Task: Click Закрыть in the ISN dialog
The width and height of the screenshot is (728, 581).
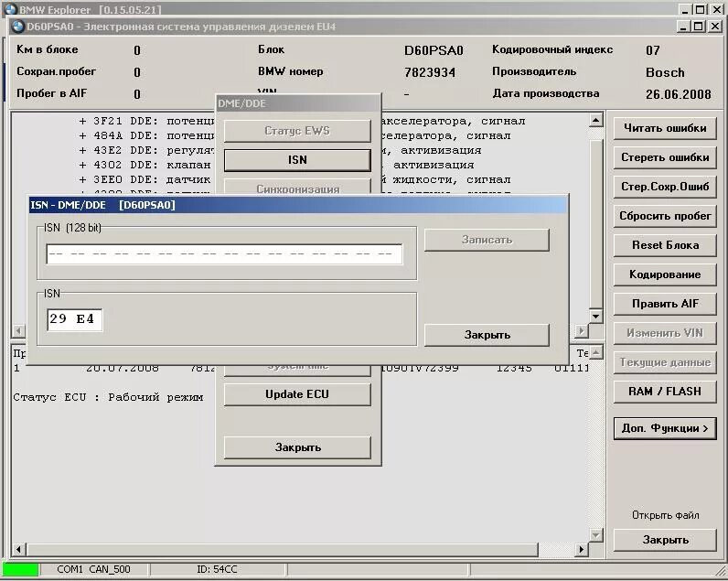Action: click(x=487, y=335)
